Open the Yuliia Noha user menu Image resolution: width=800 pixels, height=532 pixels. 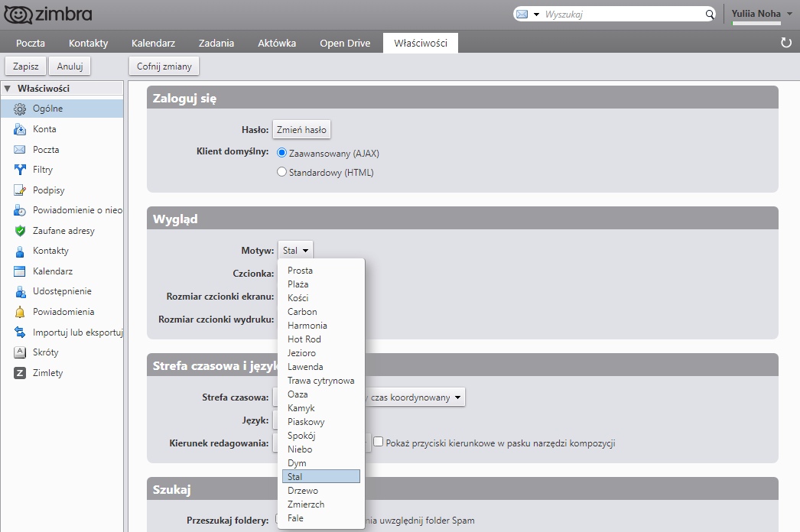pos(762,14)
